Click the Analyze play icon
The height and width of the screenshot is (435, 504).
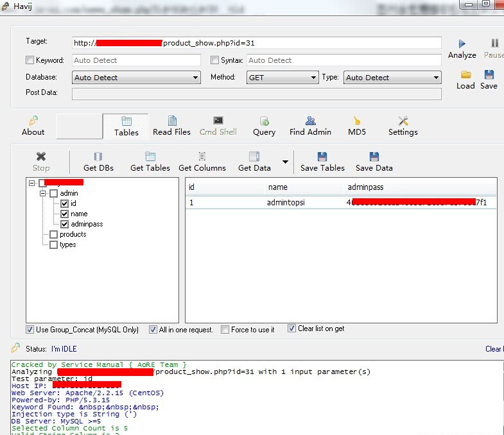[x=462, y=44]
